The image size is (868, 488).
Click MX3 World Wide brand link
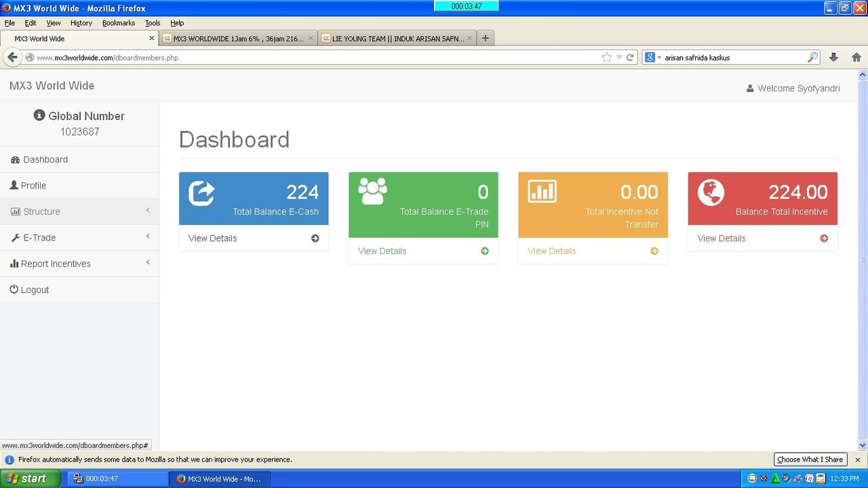(x=52, y=85)
